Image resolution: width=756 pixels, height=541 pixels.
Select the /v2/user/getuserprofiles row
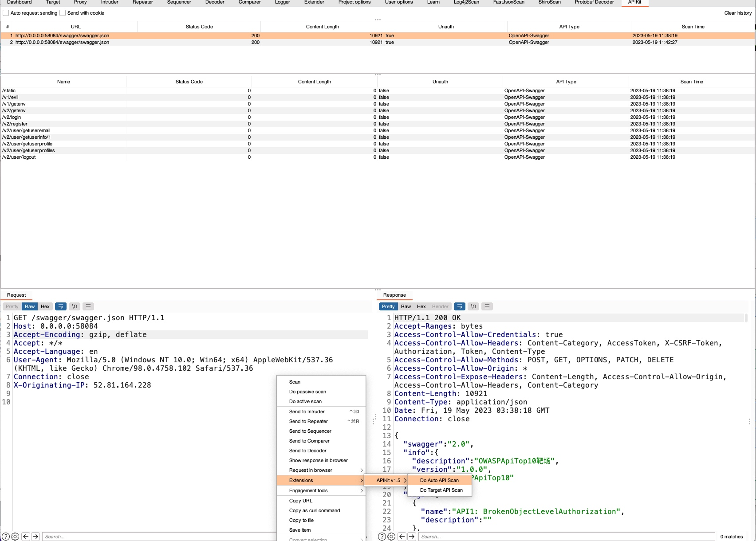point(378,150)
